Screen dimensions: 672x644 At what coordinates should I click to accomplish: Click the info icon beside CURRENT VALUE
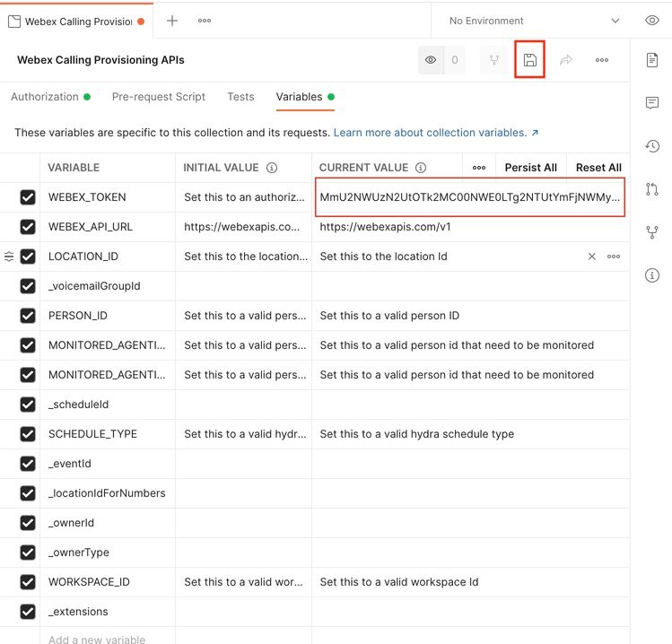click(421, 168)
